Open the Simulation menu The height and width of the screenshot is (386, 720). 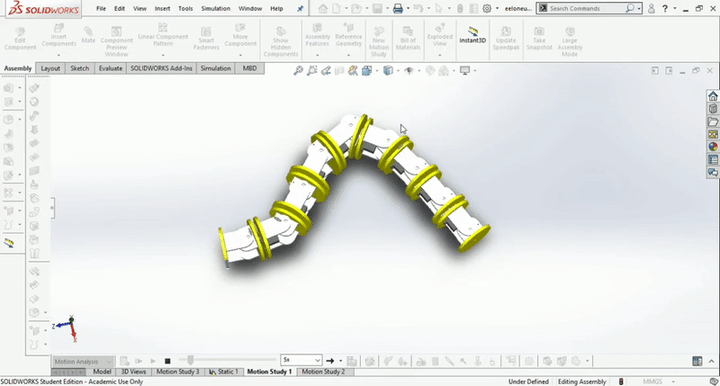215,8
